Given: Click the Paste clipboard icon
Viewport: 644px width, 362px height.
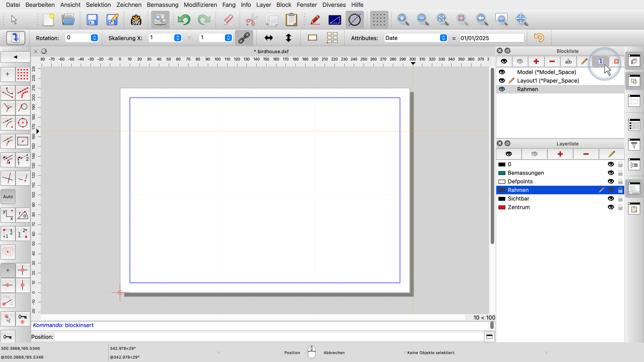Looking at the screenshot, I should pos(291,20).
